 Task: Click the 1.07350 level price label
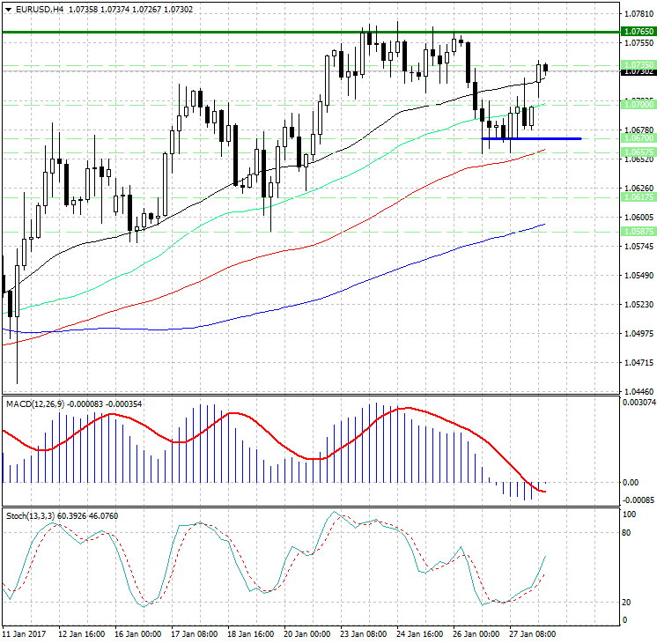tap(638, 65)
